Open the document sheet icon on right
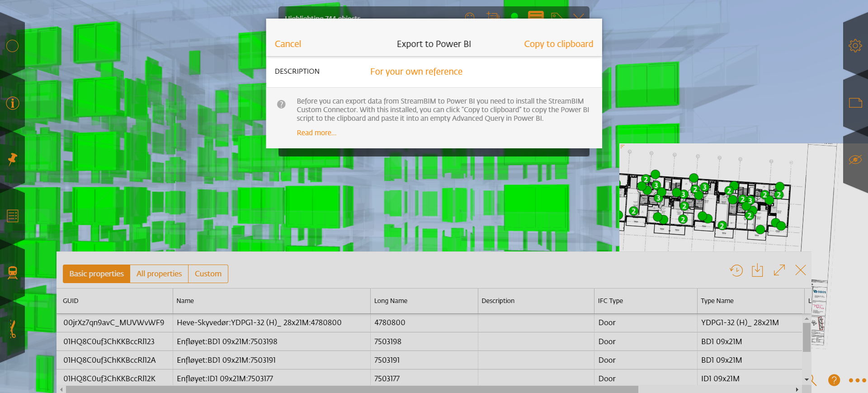Image resolution: width=868 pixels, height=393 pixels. (x=855, y=103)
